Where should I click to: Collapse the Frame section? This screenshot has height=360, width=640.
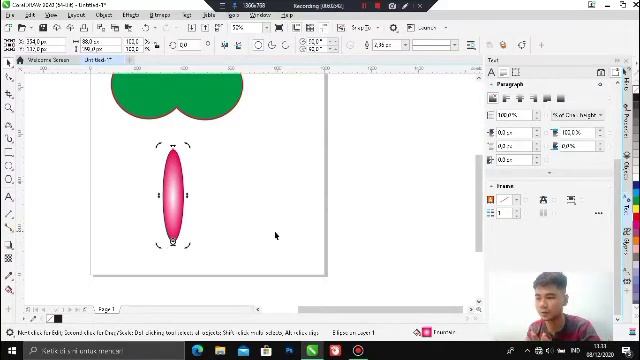pos(491,186)
